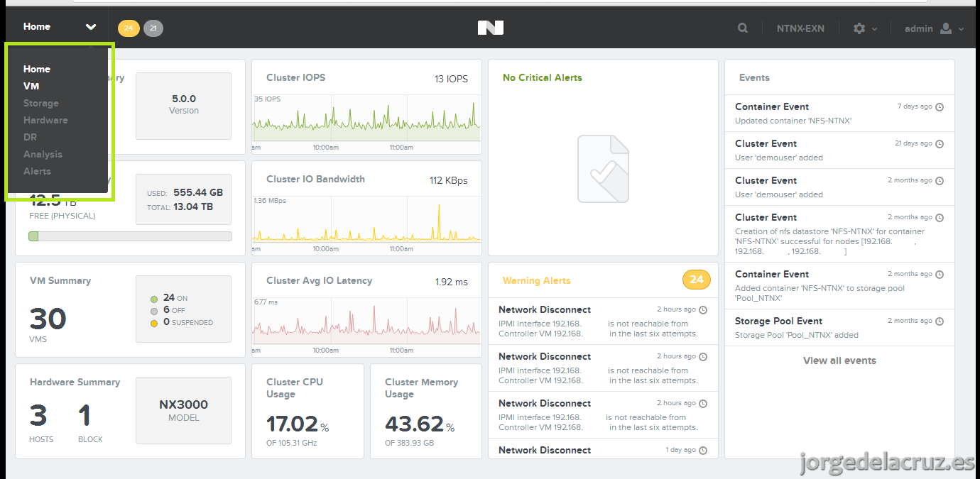The width and height of the screenshot is (980, 479).
Task: Open the settings gear menu
Action: (859, 28)
